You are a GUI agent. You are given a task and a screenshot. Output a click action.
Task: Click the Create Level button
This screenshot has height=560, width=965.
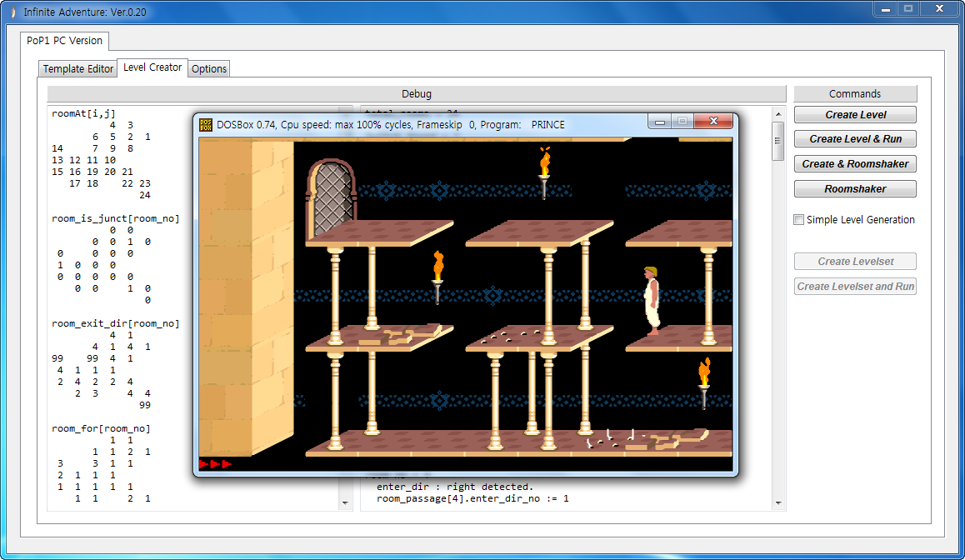click(x=855, y=114)
